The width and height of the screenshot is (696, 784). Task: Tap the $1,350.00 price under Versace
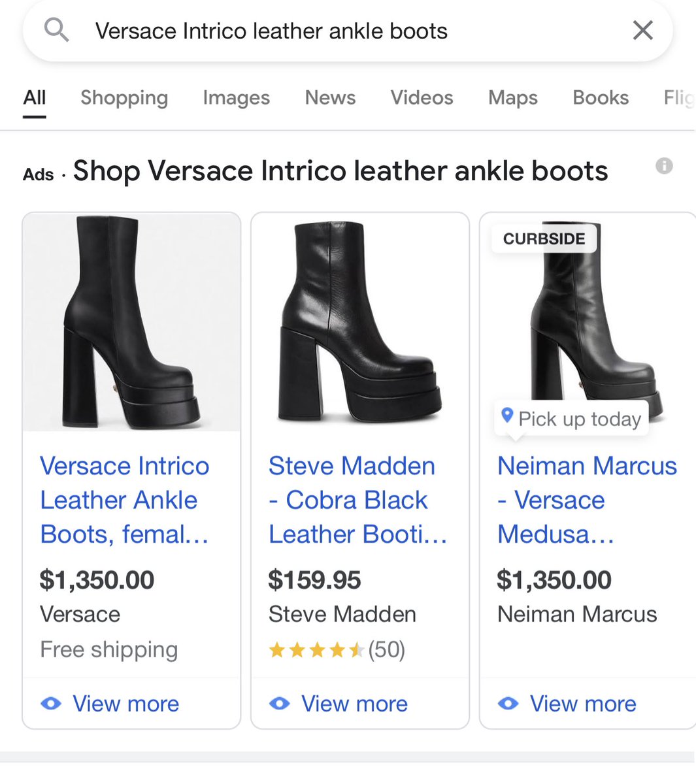click(x=97, y=580)
